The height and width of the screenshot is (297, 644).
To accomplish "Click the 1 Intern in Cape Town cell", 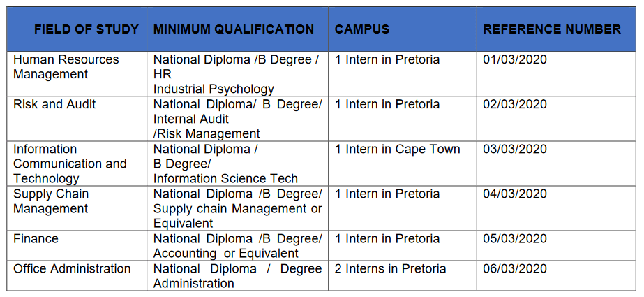I will click(398, 149).
